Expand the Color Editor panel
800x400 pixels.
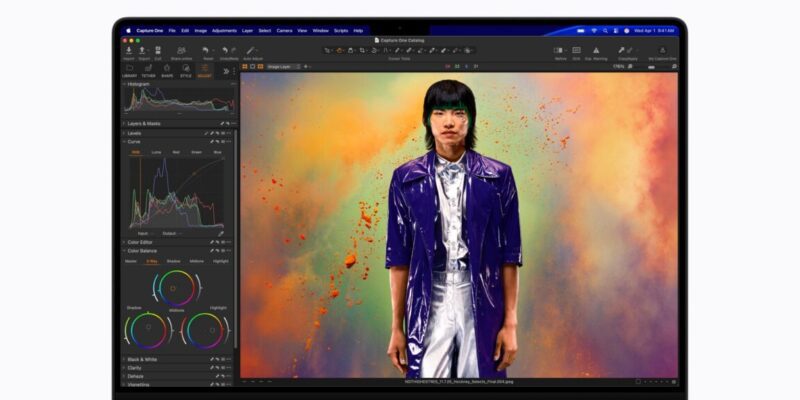click(124, 242)
